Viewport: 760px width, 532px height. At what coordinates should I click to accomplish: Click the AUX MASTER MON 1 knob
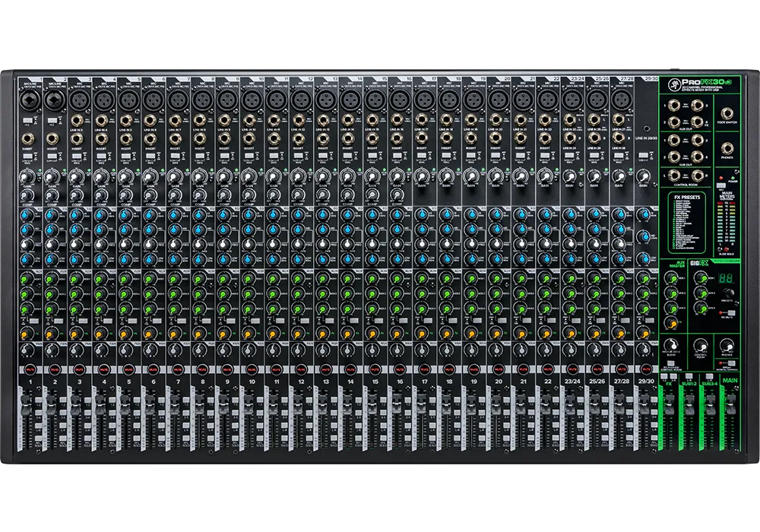[x=671, y=278]
